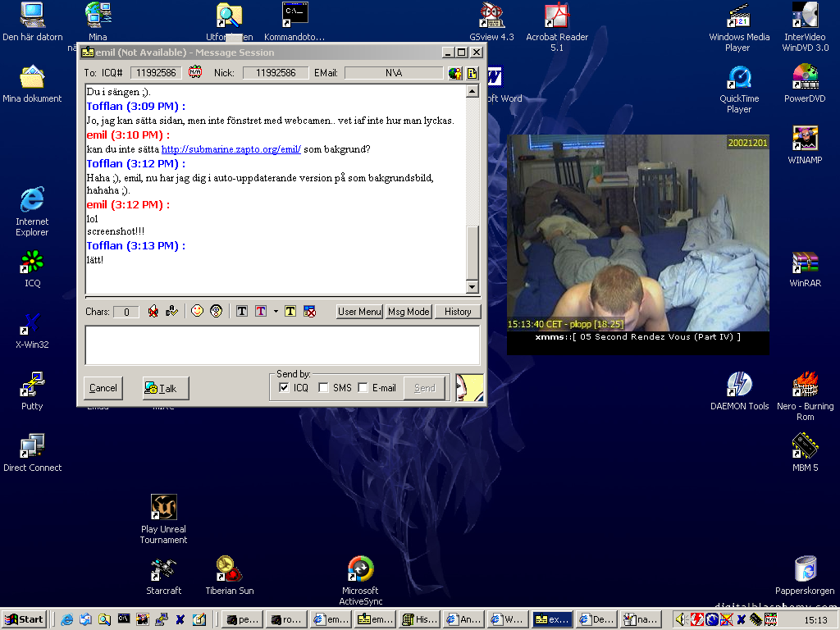The width and height of the screenshot is (840, 630).
Task: Click the Cancel button
Action: (103, 388)
